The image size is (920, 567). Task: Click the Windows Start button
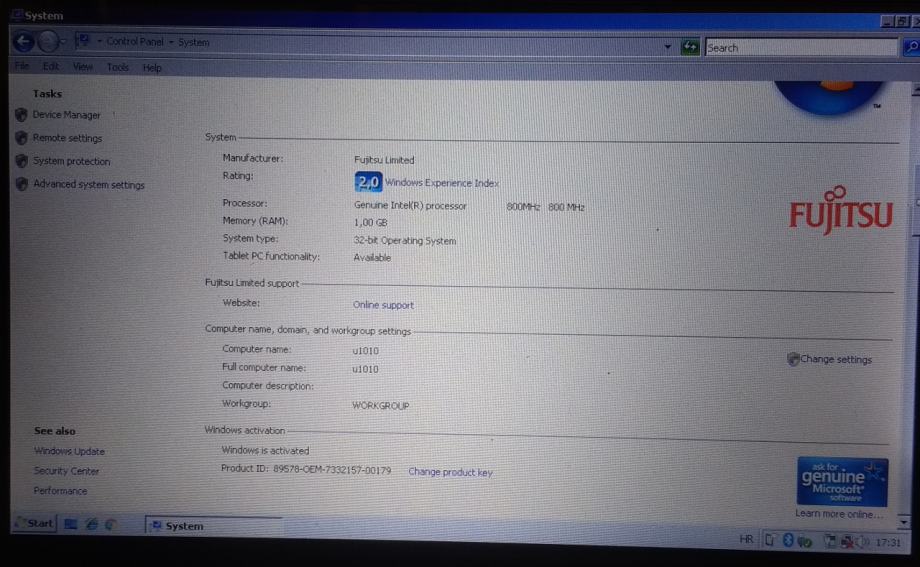pyautogui.click(x=34, y=523)
